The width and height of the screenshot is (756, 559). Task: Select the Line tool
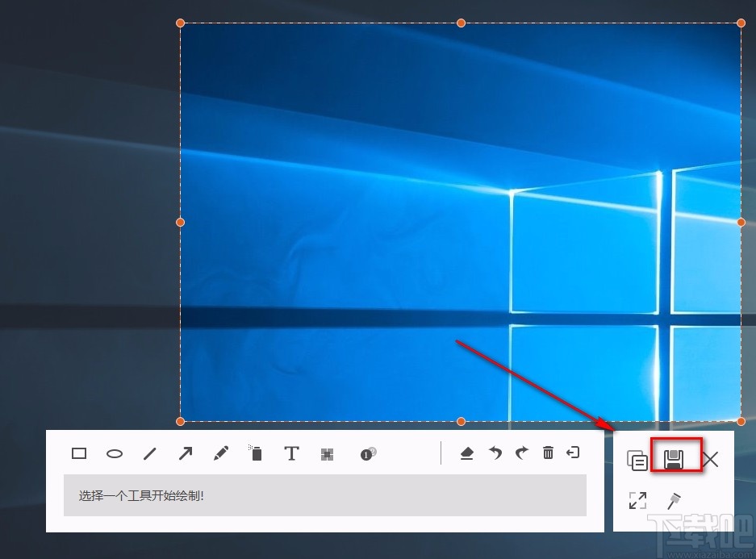point(149,453)
